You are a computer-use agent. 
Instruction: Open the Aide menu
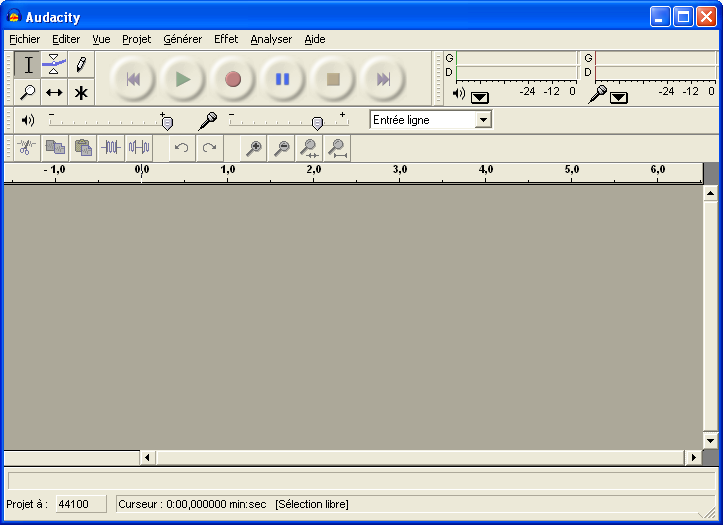click(315, 40)
